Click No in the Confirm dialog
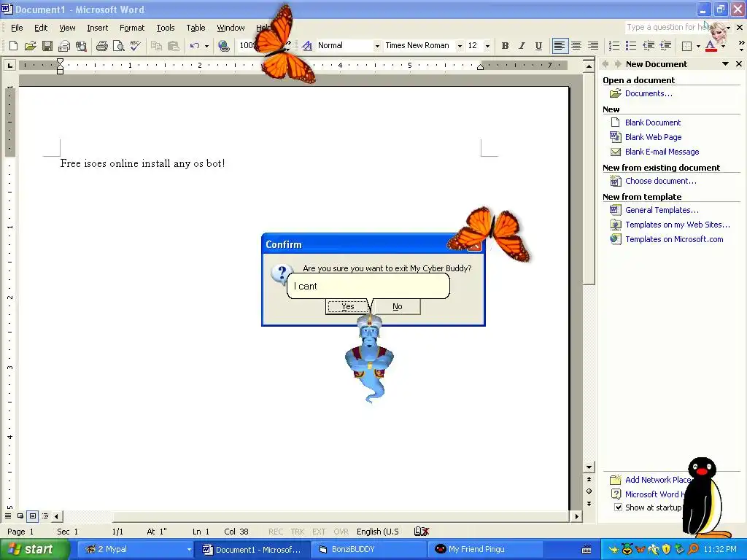This screenshot has width=747, height=560. point(398,307)
